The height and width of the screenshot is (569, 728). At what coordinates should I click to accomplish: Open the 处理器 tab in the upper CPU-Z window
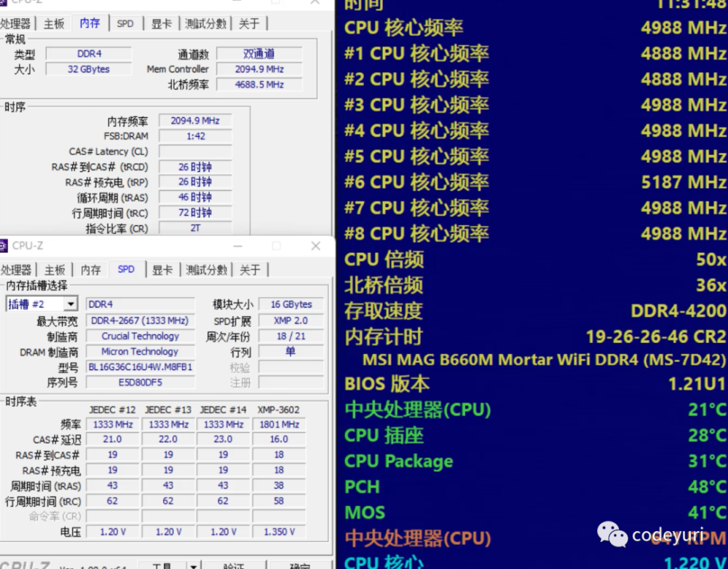click(15, 24)
